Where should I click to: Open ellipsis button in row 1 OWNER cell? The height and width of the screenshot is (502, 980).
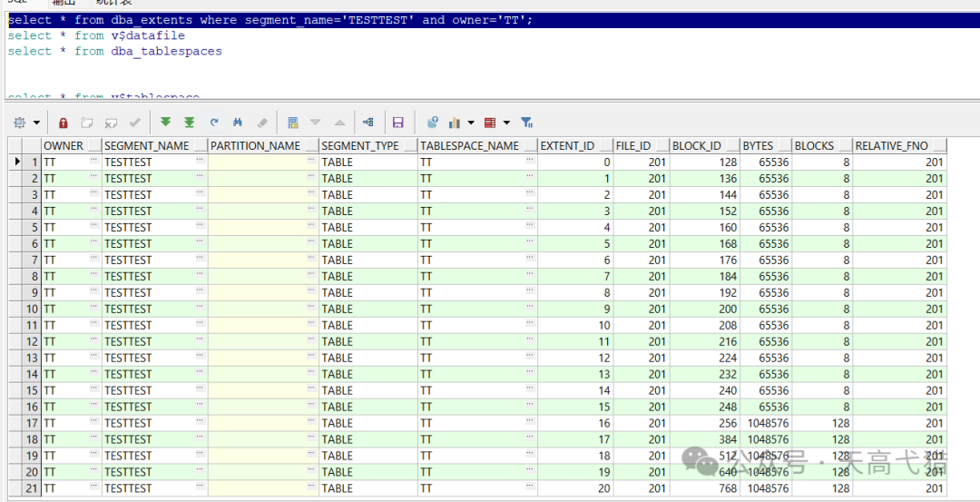point(94,162)
